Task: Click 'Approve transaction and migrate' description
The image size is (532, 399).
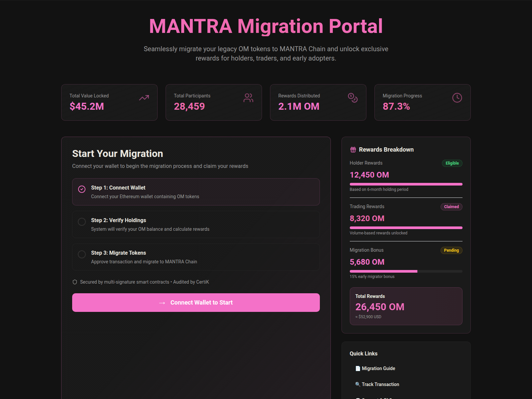Action: [x=144, y=262]
